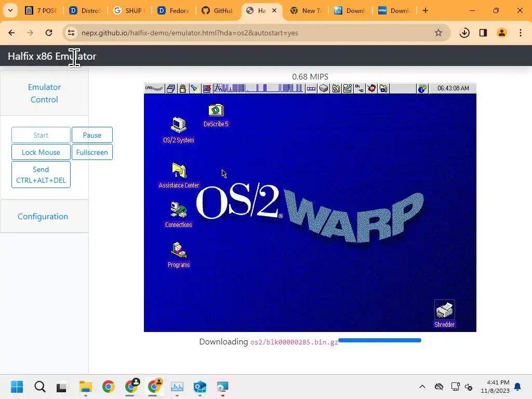Viewport: 532px width, 399px height.
Task: Switch to the 7 POSI browser tab
Action: pos(41,10)
